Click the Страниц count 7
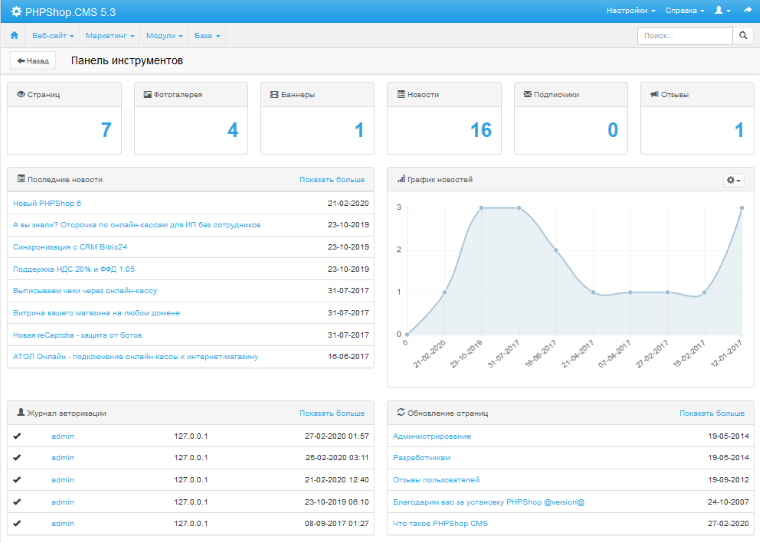760x543 pixels. coord(106,130)
